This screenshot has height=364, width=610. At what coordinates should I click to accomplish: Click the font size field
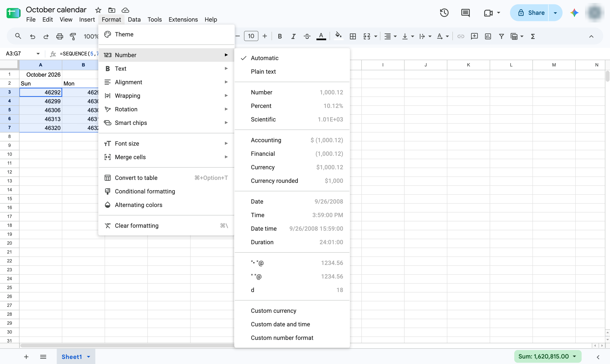click(x=251, y=36)
